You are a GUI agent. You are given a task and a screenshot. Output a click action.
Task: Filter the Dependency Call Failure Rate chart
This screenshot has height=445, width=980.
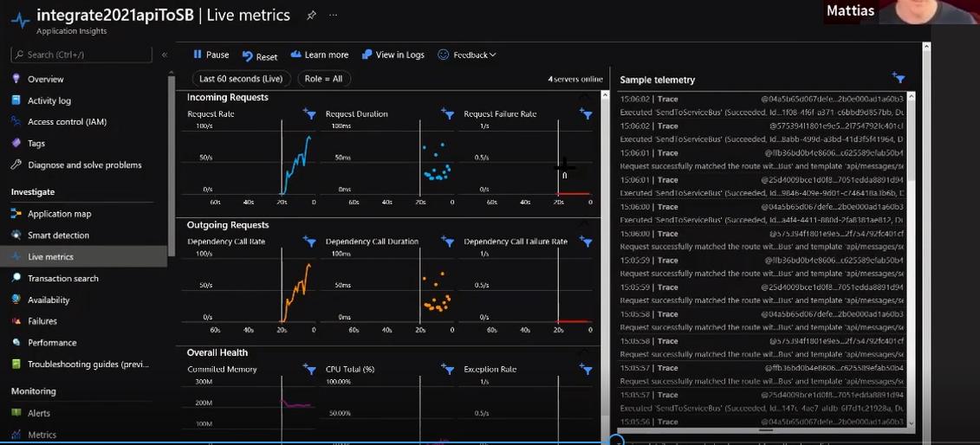(x=586, y=241)
